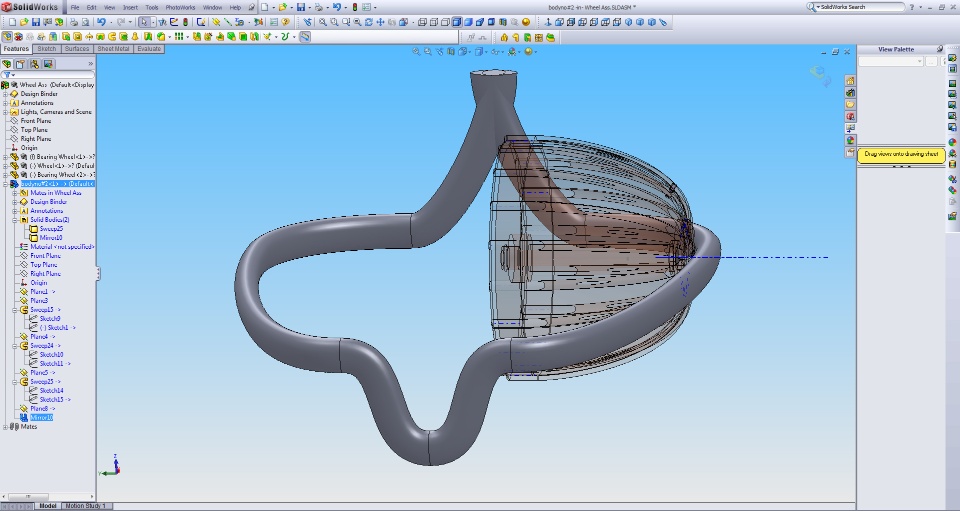Click the Rebuild traffic light icon in title bar
The height and width of the screenshot is (511, 960).
pos(354,7)
